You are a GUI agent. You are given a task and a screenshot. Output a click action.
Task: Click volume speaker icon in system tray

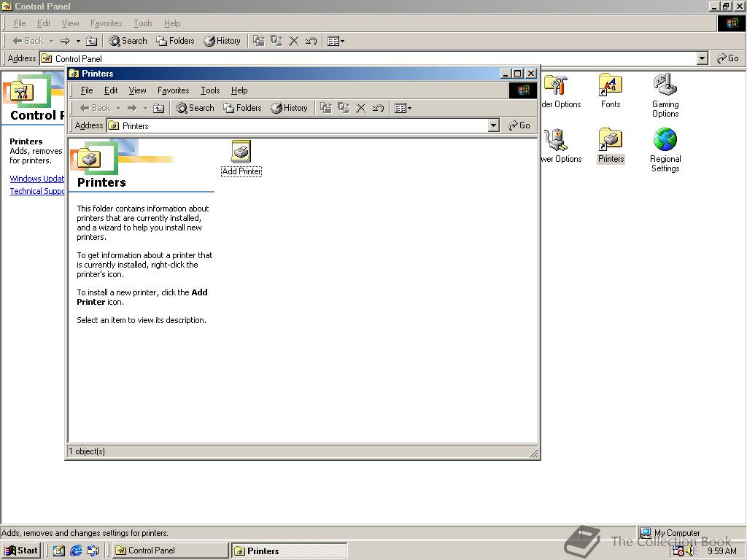click(x=691, y=551)
